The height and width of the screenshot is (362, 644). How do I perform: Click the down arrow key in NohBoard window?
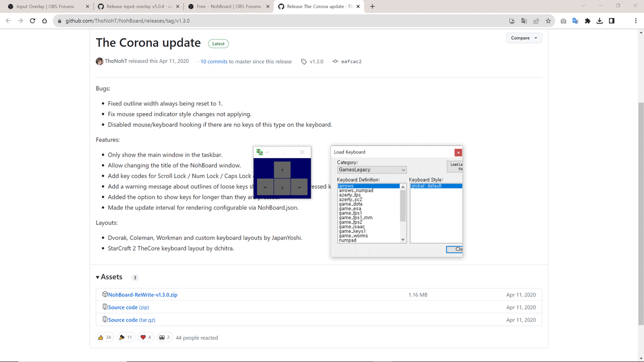(x=282, y=187)
